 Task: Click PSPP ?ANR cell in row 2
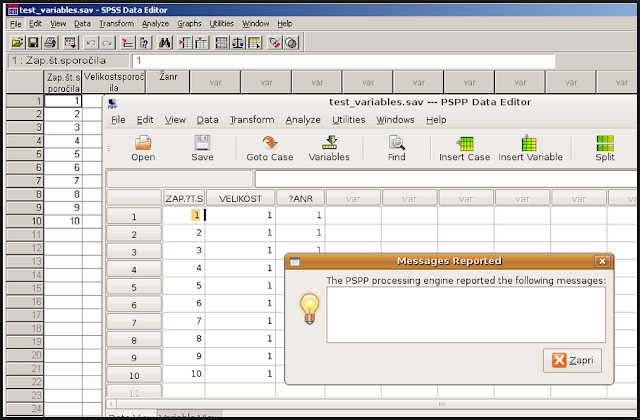pyautogui.click(x=300, y=233)
